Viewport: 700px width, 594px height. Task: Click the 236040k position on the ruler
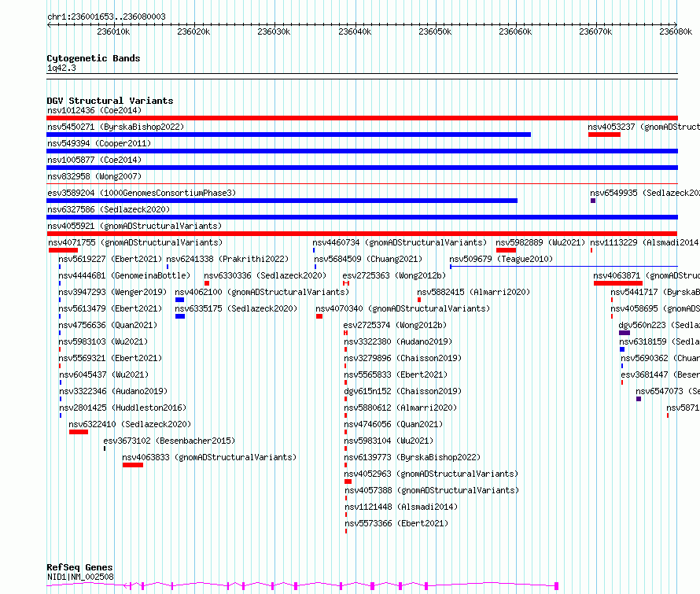pos(355,31)
